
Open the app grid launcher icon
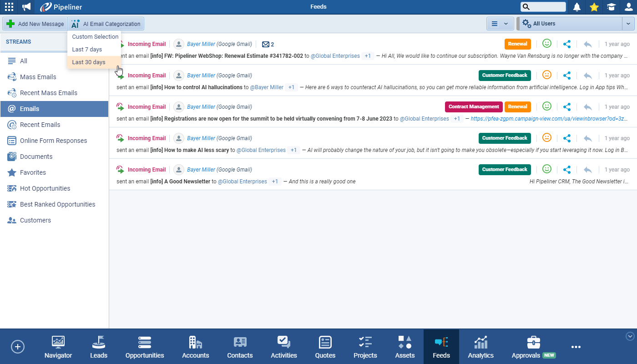[x=9, y=7]
